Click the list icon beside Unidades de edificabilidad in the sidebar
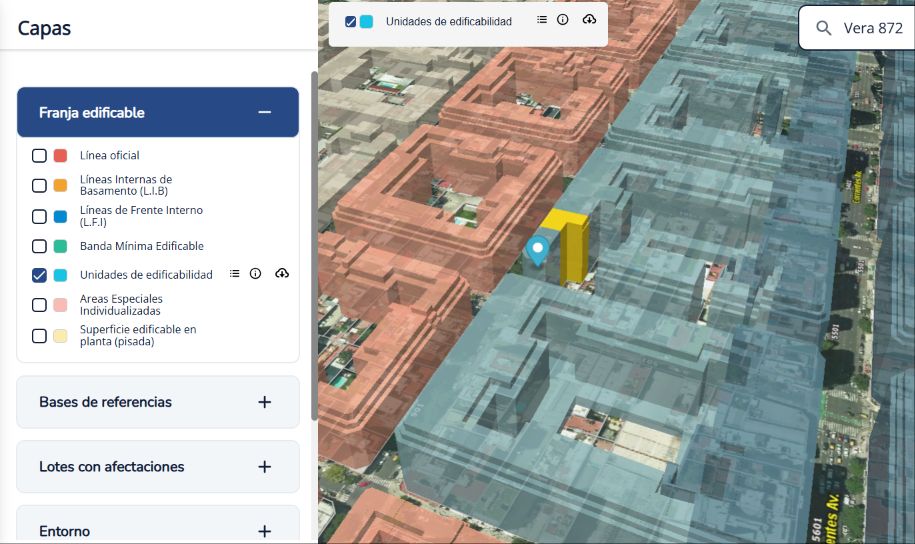The width and height of the screenshot is (915, 544). (x=234, y=274)
